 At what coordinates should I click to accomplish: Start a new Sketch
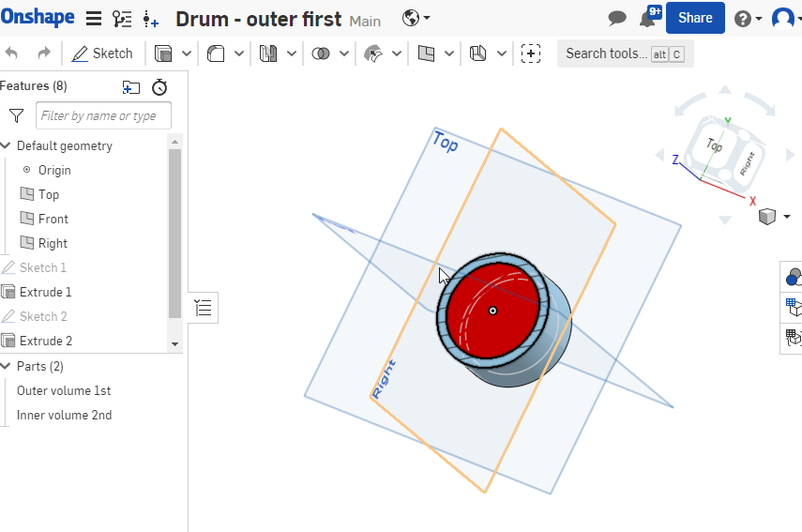(102, 53)
